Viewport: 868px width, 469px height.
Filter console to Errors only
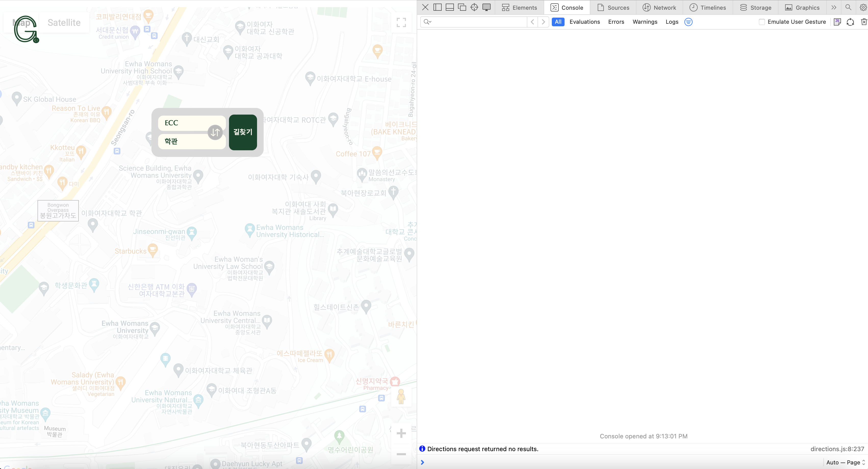coord(616,22)
